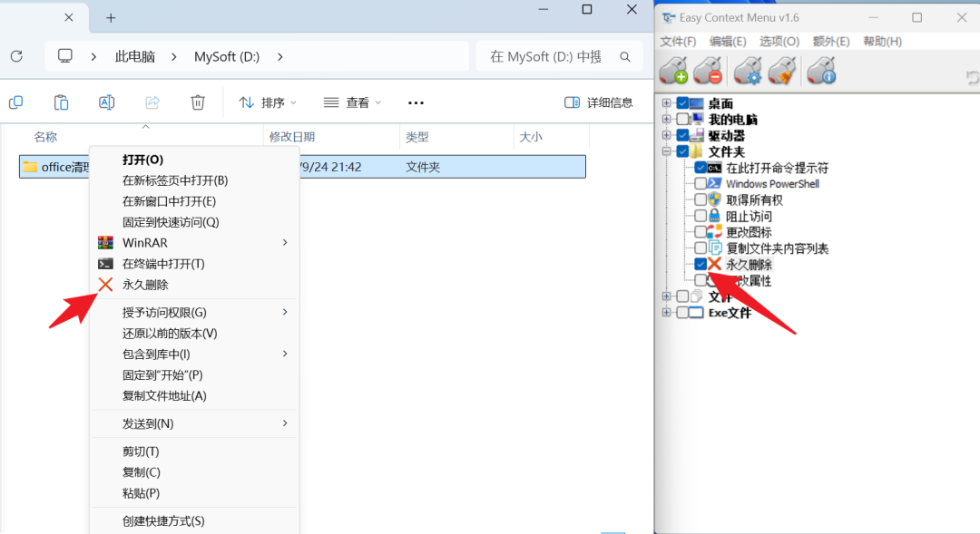Image resolution: width=980 pixels, height=534 pixels.
Task: Choose 永久删除 in the context menu
Action: 195,285
